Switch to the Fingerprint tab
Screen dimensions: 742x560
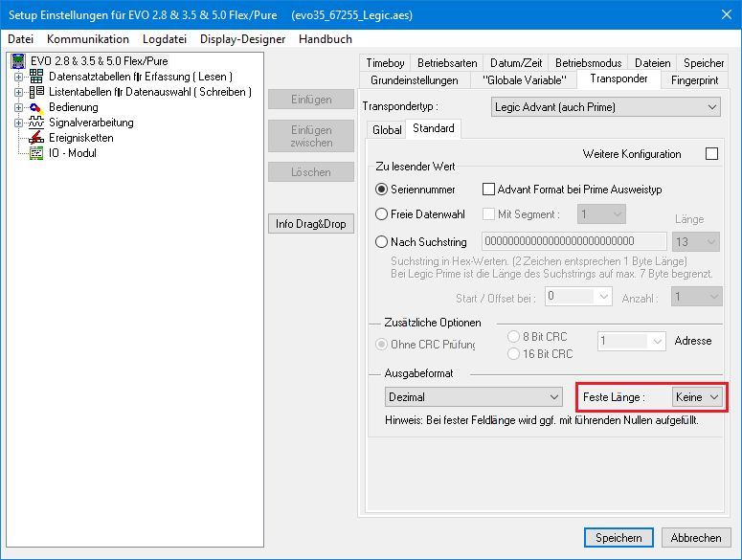694,79
